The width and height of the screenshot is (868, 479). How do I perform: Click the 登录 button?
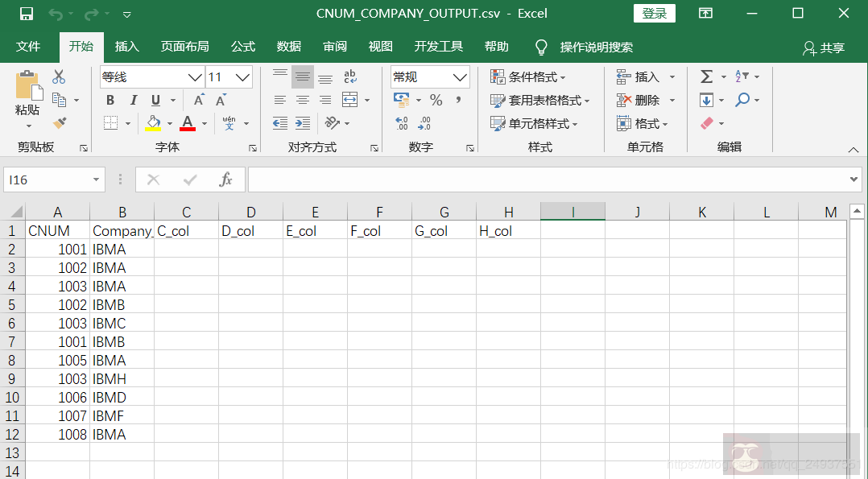pos(654,13)
